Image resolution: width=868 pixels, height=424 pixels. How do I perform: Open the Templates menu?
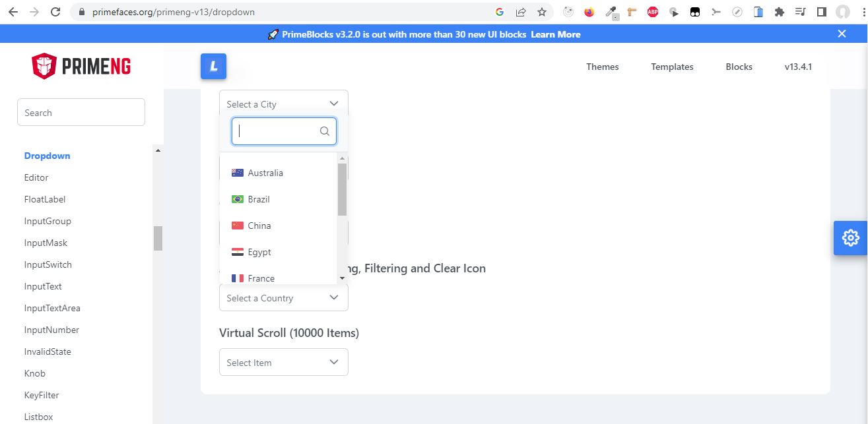click(x=671, y=67)
